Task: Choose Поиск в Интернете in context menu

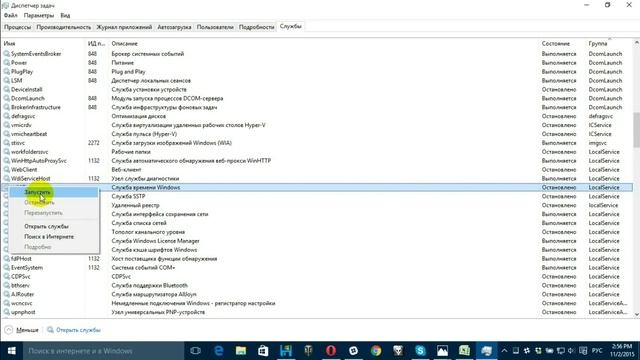Action: coord(54,236)
